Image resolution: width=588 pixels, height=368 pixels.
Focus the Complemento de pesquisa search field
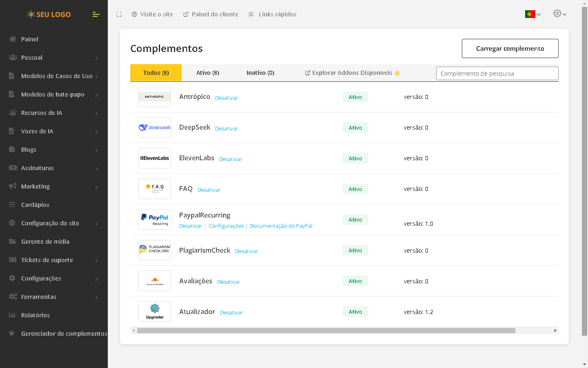point(497,74)
